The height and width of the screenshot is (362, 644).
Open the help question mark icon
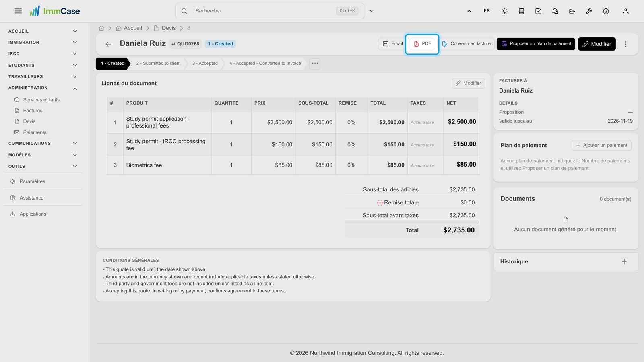pyautogui.click(x=606, y=11)
